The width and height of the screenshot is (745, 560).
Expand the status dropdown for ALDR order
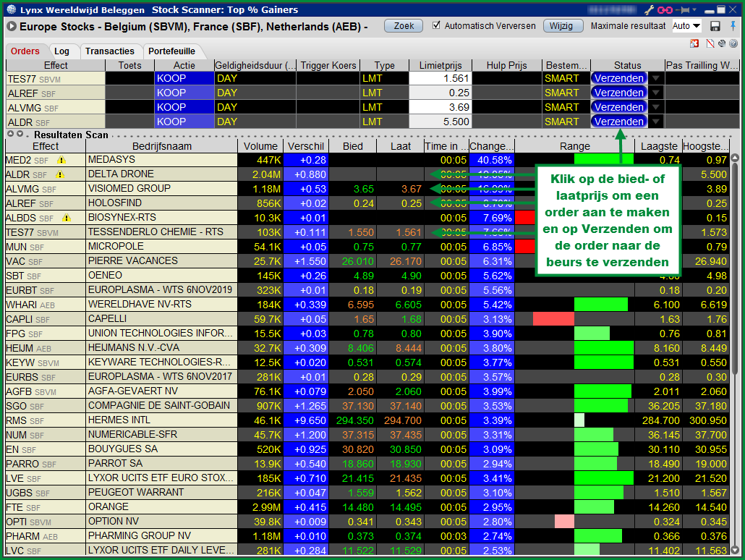click(656, 122)
